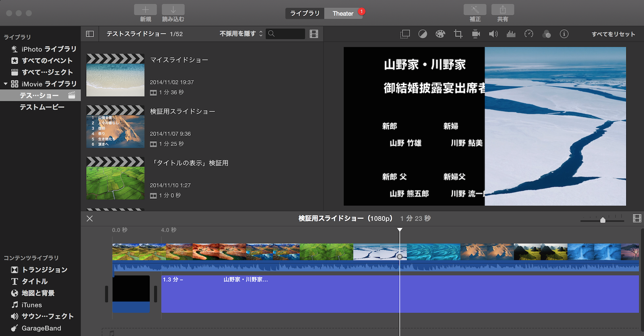Screen dimensions: 644x336
Task: Click the すべてをリセット button
Action: pyautogui.click(x=613, y=34)
